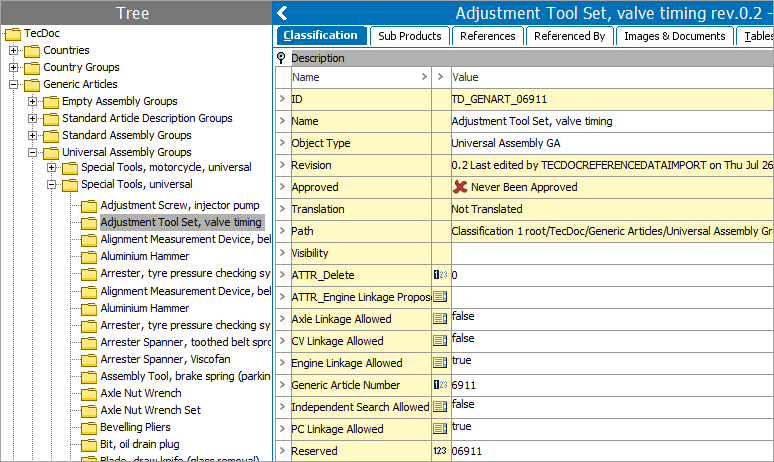Switch to the Sub Products tab
This screenshot has height=462, width=774.
(410, 36)
